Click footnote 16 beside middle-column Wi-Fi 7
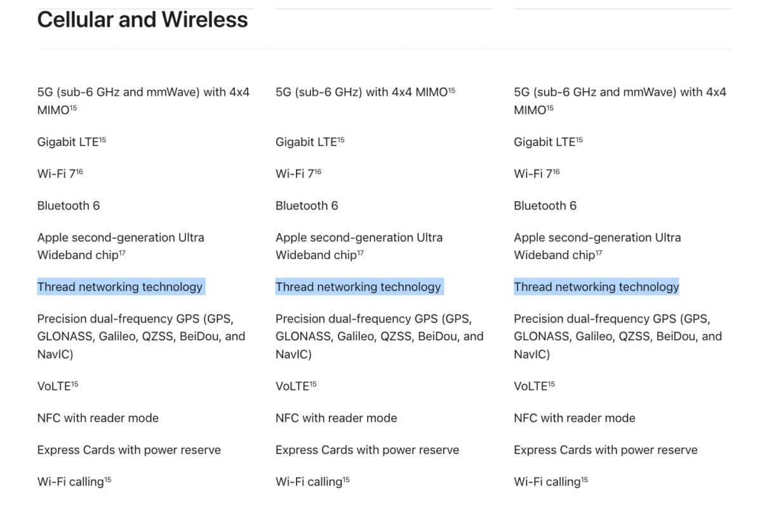The height and width of the screenshot is (532, 762). click(x=317, y=171)
